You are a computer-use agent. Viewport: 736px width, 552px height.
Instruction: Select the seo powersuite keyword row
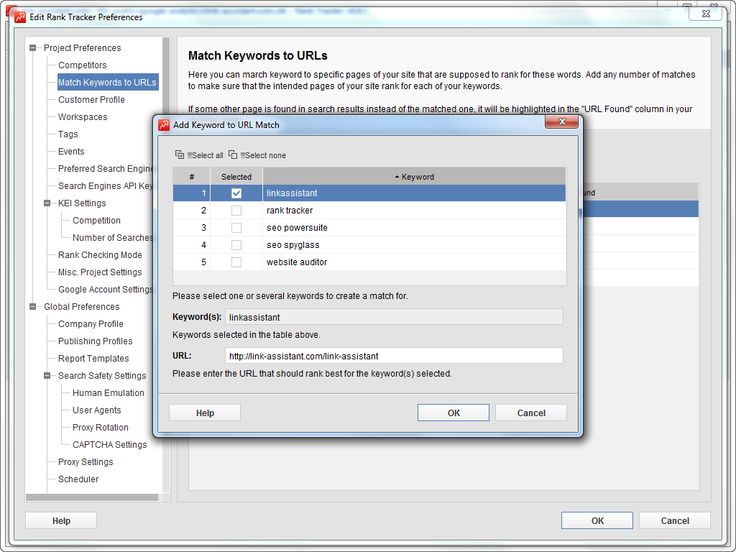369,228
